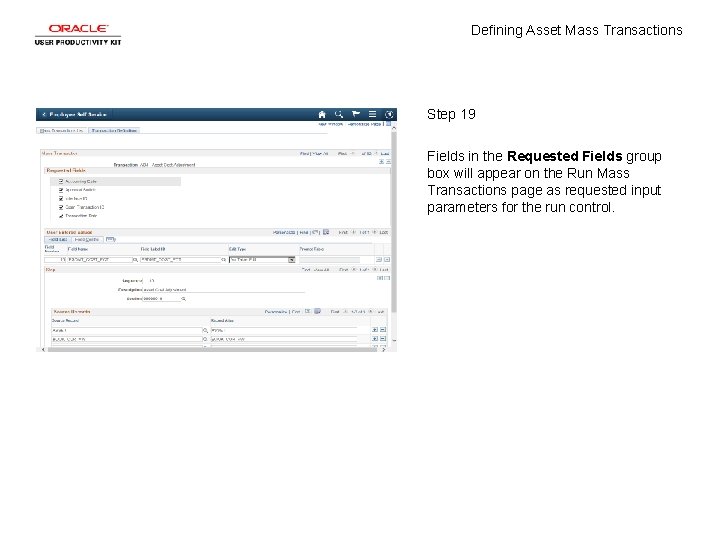Click the horizontal scrollbar left arrow
720x540 pixels.
tap(44, 350)
